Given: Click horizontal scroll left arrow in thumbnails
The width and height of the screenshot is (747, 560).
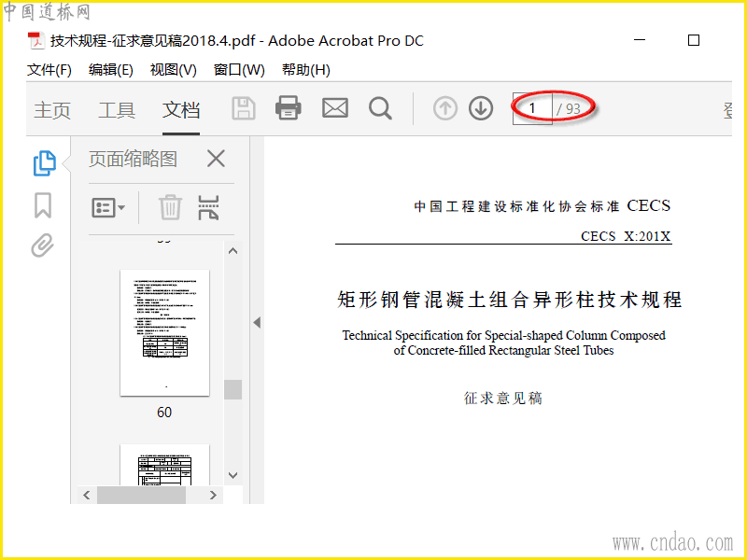Looking at the screenshot, I should tap(87, 496).
